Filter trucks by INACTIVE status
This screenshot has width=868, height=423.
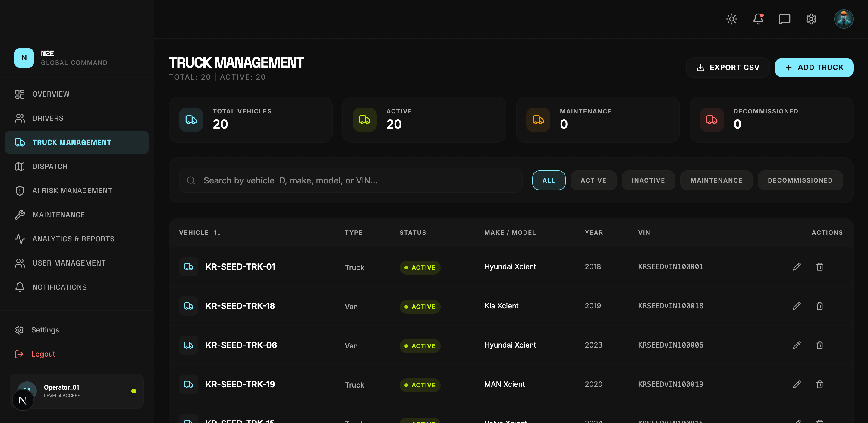648,180
